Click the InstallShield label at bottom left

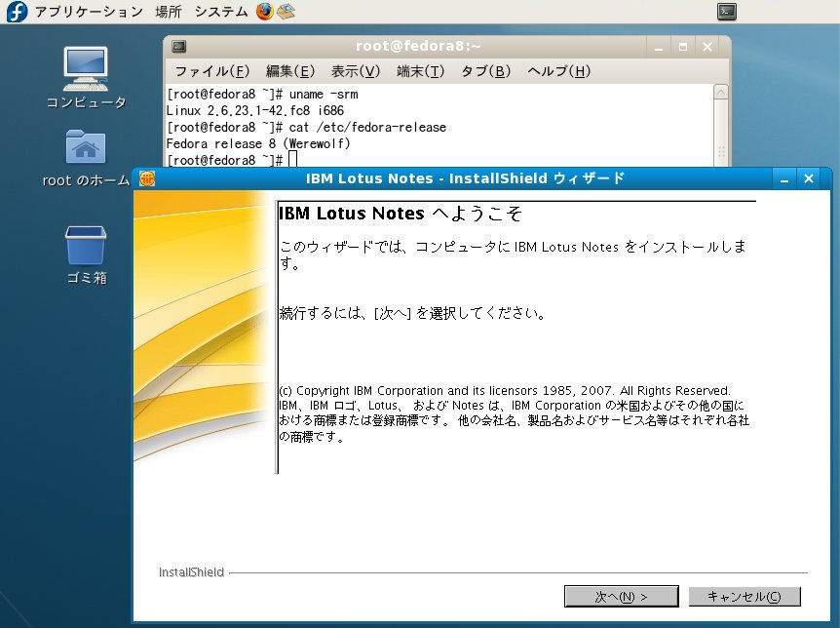pyautogui.click(x=191, y=572)
